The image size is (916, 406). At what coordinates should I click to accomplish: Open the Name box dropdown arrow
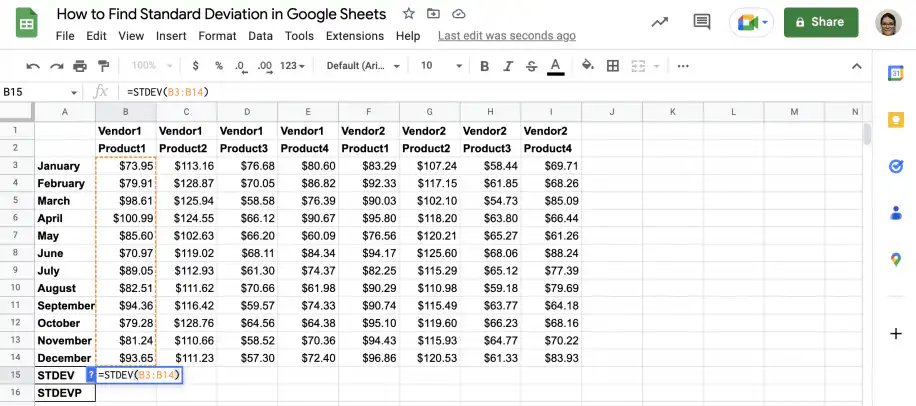pos(74,93)
